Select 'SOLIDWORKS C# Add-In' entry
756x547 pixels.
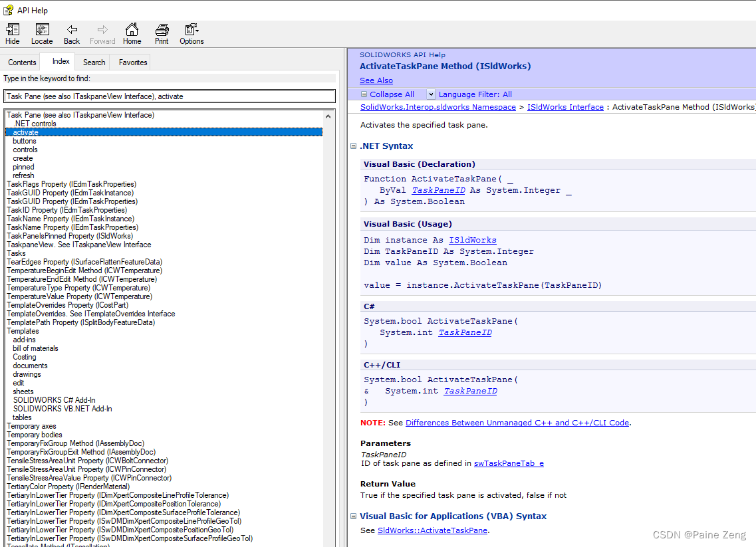point(54,401)
